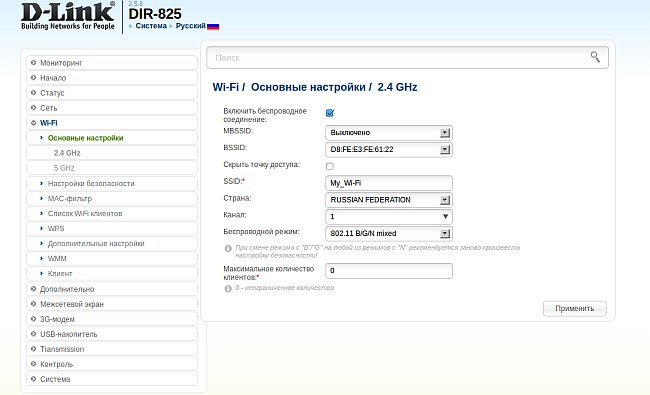Image resolution: width=650 pixels, height=395 pixels.
Task: Disable the wireless connection checkbox
Action: (330, 113)
